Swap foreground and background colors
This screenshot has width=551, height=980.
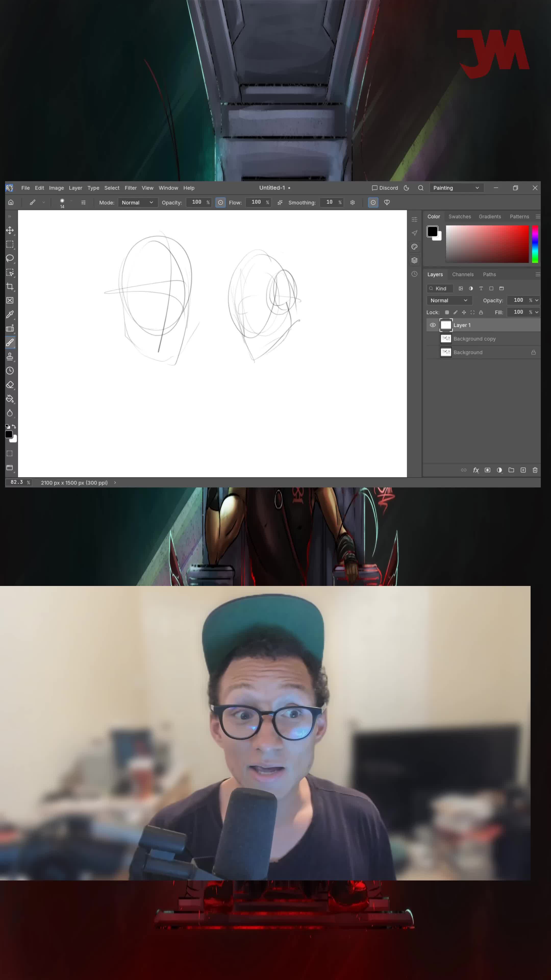[x=14, y=426]
